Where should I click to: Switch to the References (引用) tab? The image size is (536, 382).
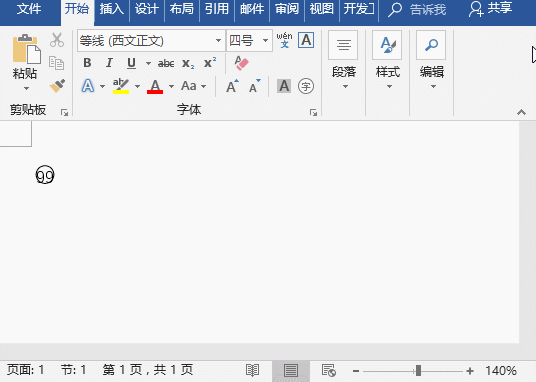pos(217,9)
